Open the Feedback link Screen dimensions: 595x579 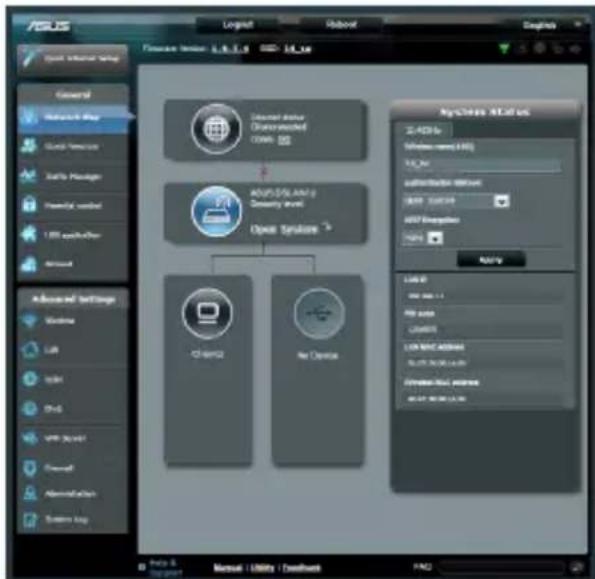point(302,568)
